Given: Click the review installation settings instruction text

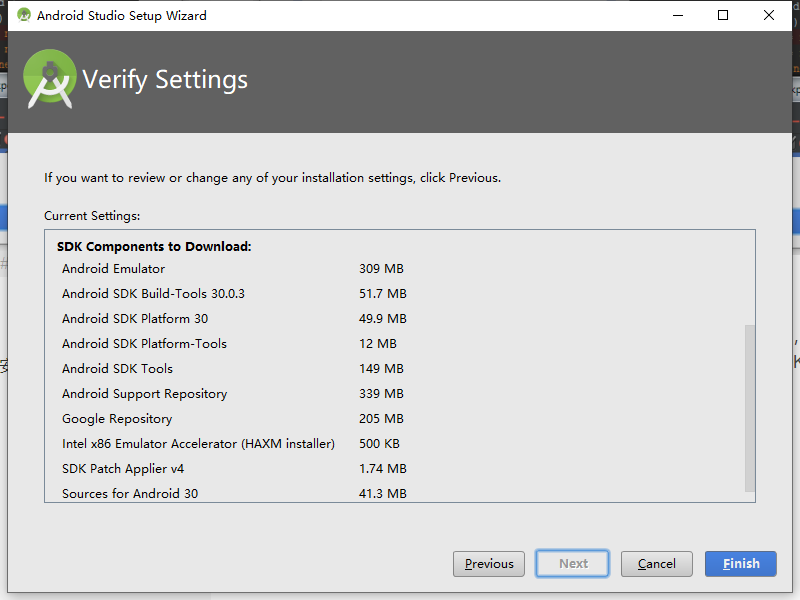Looking at the screenshot, I should 272,178.
